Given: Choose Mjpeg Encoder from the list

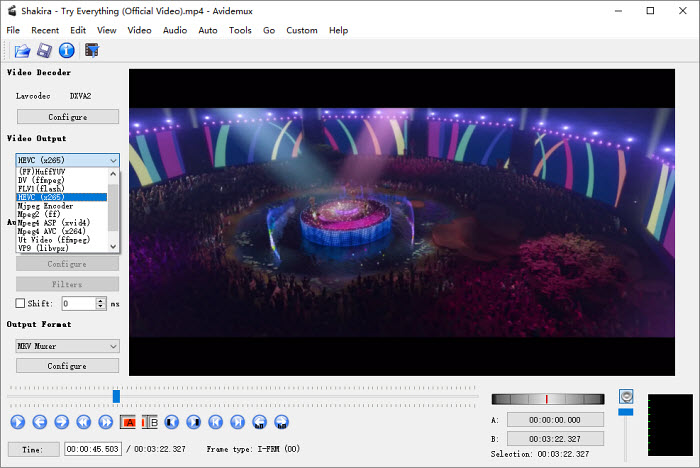Looking at the screenshot, I should [x=62, y=206].
